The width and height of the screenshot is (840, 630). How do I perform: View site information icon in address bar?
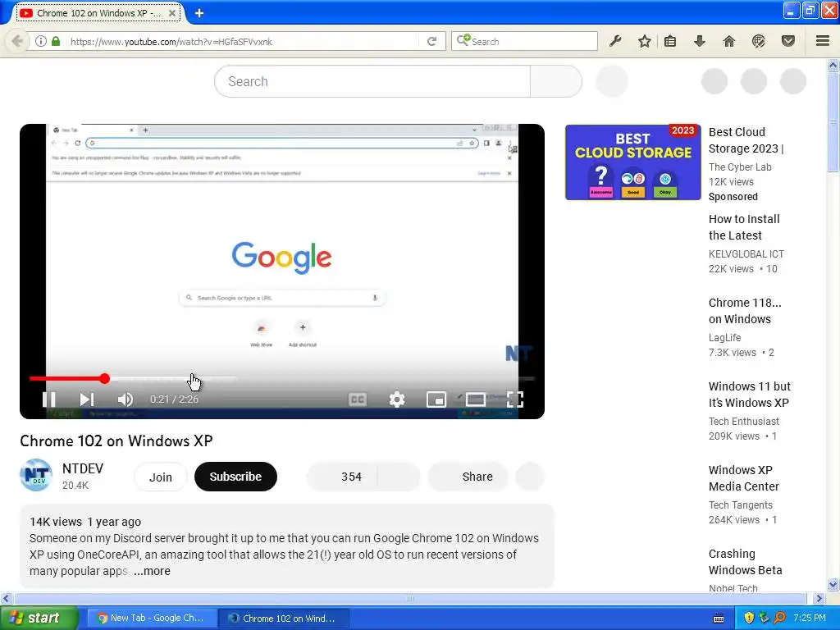[x=41, y=41]
